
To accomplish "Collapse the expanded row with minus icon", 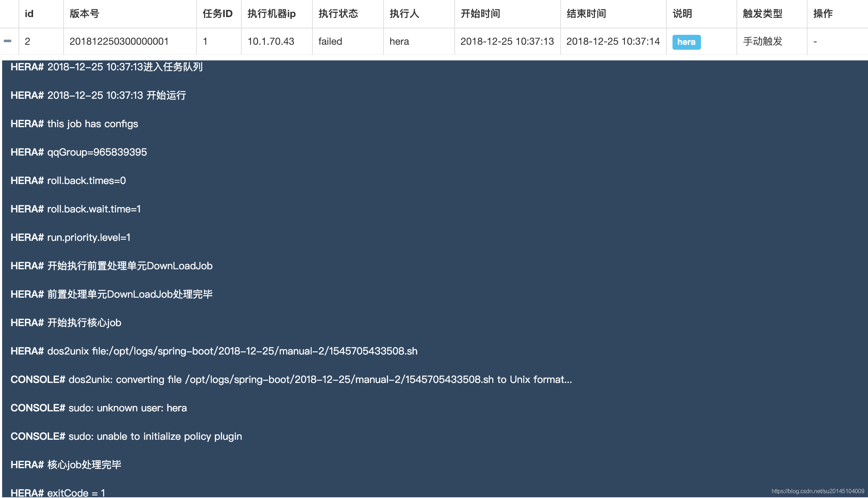I will click(x=7, y=41).
